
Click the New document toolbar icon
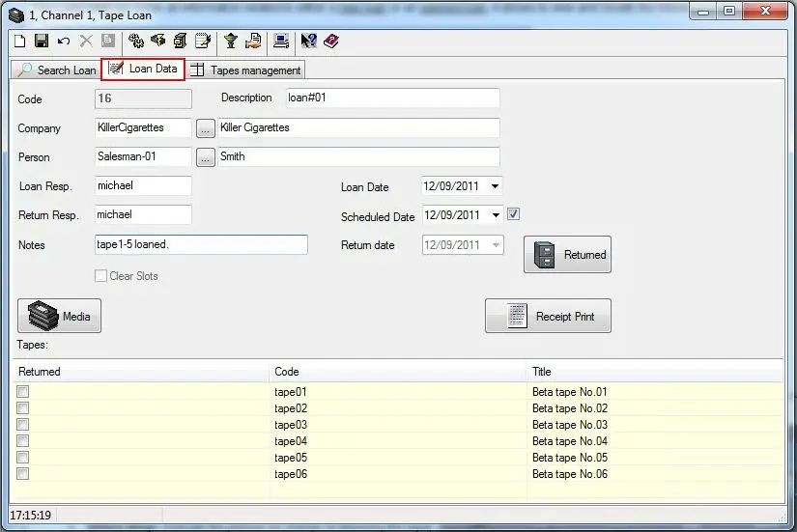pyautogui.click(x=19, y=42)
